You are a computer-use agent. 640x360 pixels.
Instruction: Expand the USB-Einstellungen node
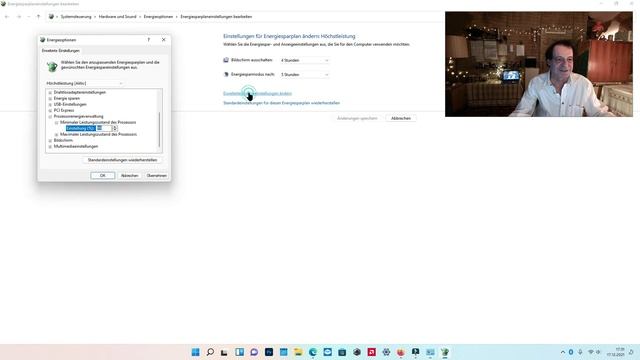[x=50, y=104]
